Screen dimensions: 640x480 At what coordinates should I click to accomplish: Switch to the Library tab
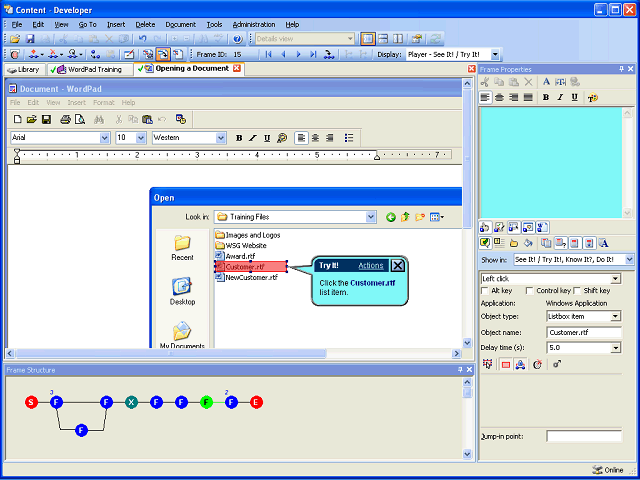pos(24,69)
